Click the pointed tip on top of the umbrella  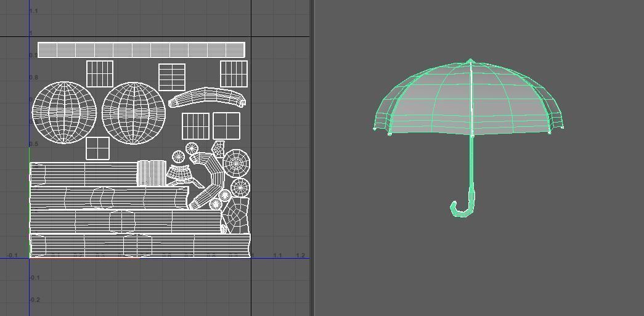(x=471, y=61)
